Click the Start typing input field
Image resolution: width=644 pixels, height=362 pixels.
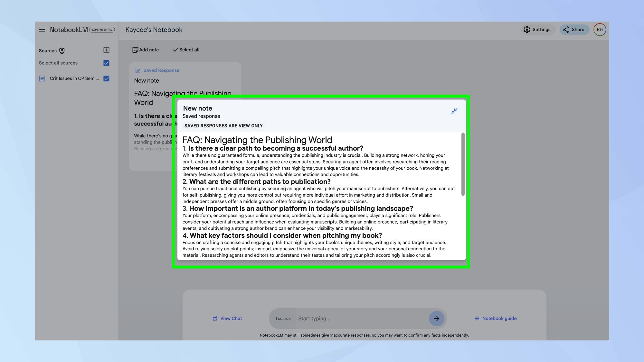click(x=361, y=319)
